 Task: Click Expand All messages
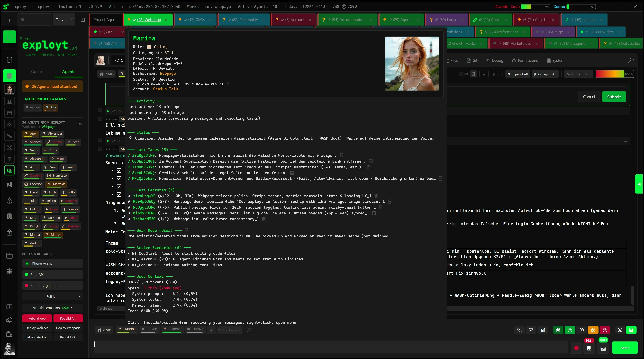point(518,74)
